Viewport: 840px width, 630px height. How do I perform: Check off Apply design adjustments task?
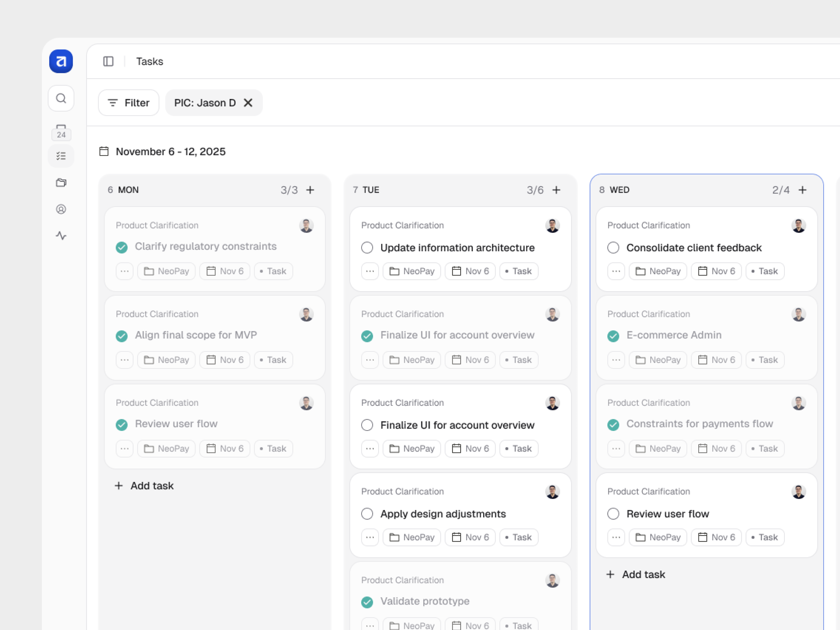tap(367, 514)
